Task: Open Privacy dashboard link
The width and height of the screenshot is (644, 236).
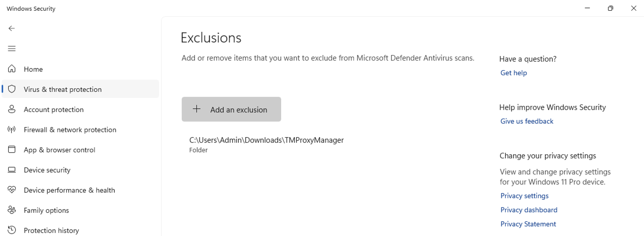Action: (529, 210)
